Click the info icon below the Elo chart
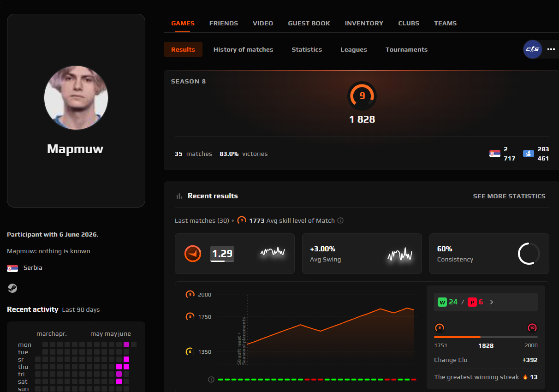The image size is (559, 392). pyautogui.click(x=211, y=380)
